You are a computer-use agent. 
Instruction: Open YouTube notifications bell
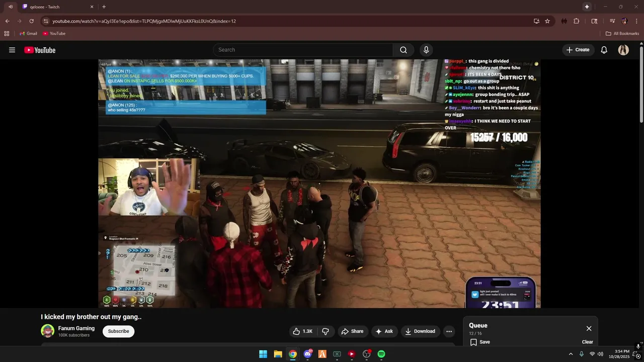(x=604, y=50)
